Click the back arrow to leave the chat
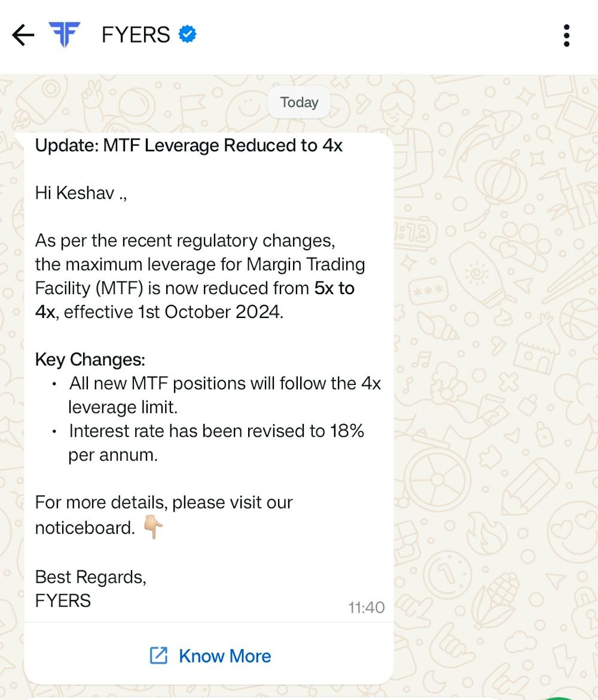 click(23, 35)
